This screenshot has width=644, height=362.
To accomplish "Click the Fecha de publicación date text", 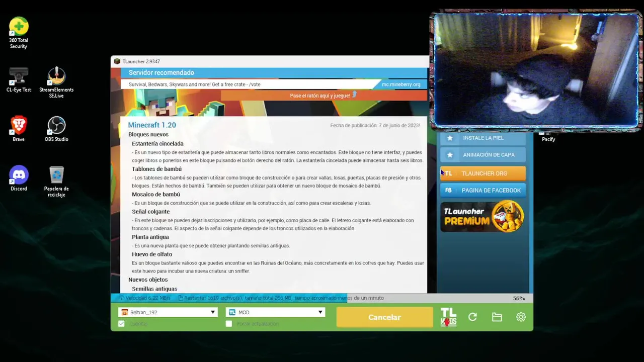I will point(375,125).
